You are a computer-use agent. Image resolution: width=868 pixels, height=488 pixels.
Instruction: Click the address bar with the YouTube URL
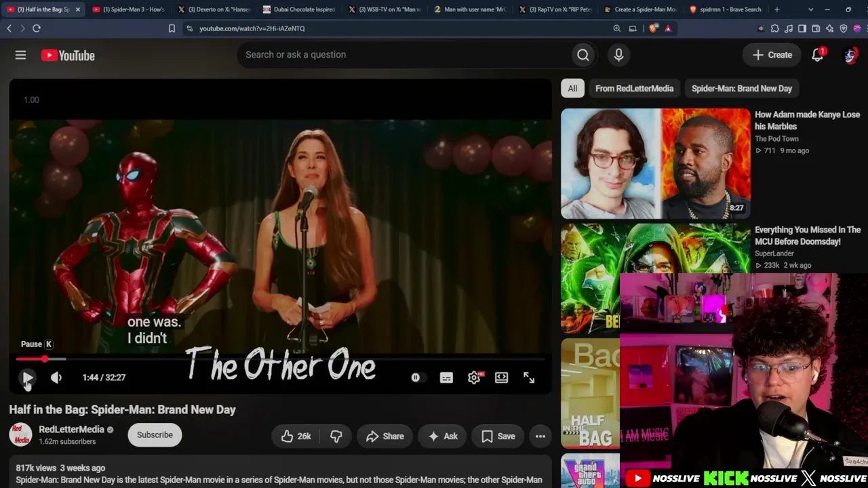click(x=400, y=28)
